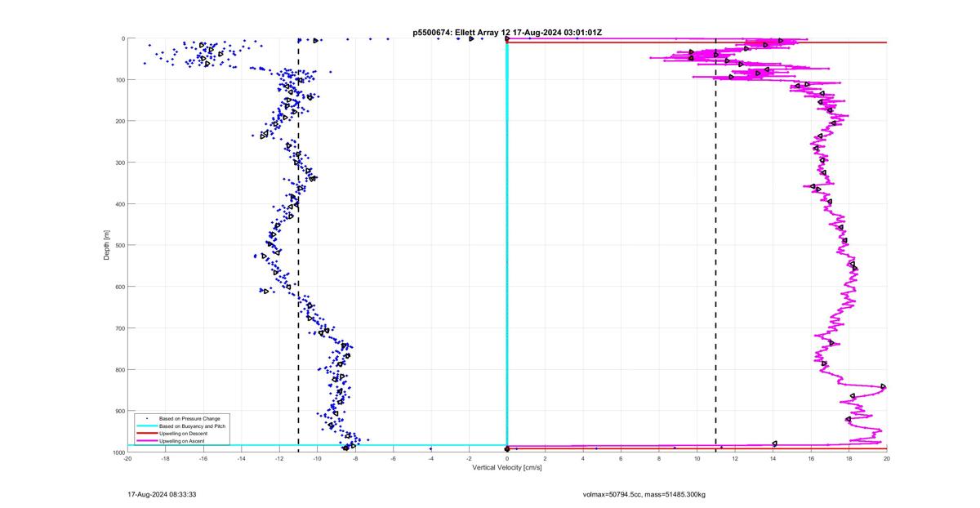980x508 pixels.
Task: Click depth axis tick label '800'
Action: (x=119, y=369)
